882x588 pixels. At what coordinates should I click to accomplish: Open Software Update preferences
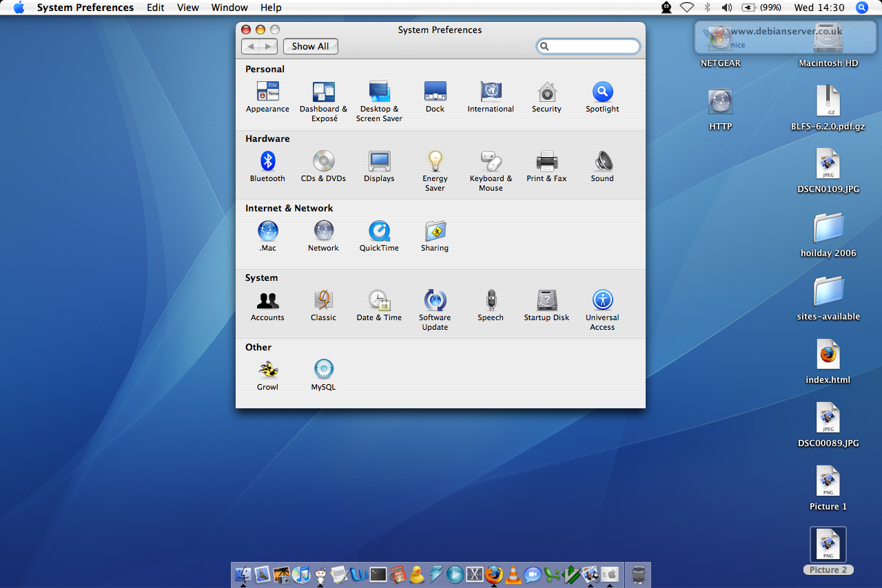(435, 301)
